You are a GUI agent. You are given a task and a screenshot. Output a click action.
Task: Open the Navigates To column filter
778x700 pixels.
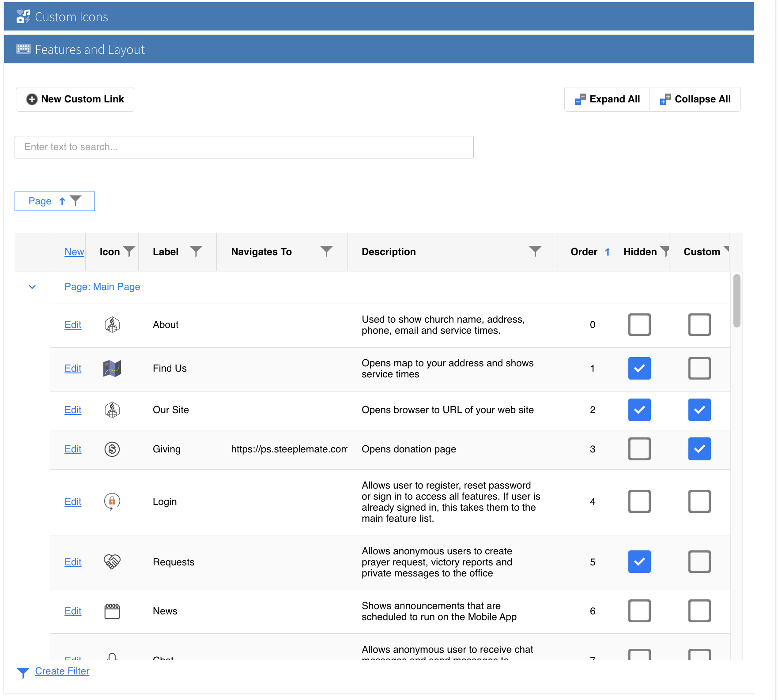point(326,252)
